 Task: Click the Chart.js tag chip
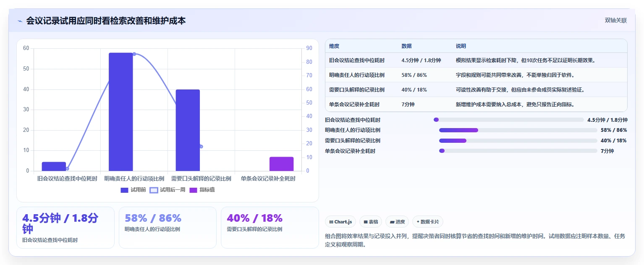340,222
